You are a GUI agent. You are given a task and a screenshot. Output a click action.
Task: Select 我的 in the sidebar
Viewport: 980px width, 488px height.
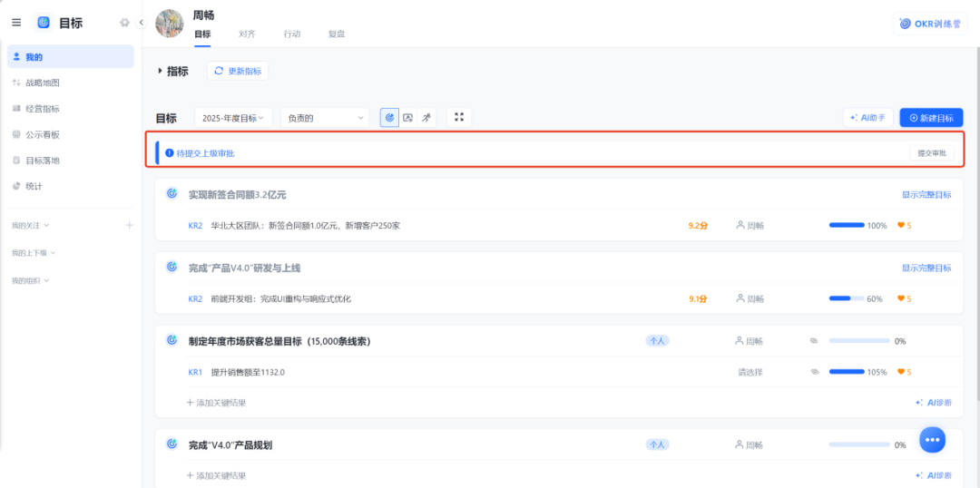[71, 57]
